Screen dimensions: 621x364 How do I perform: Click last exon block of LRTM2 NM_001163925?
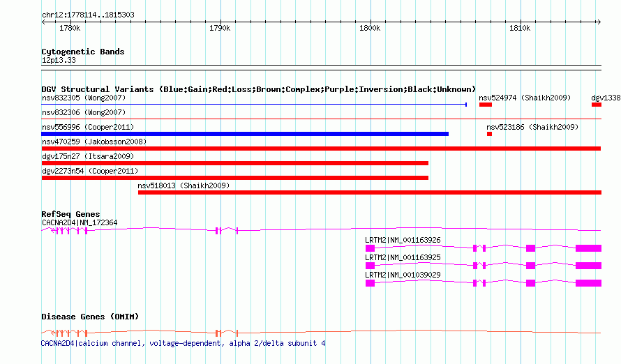point(588,266)
